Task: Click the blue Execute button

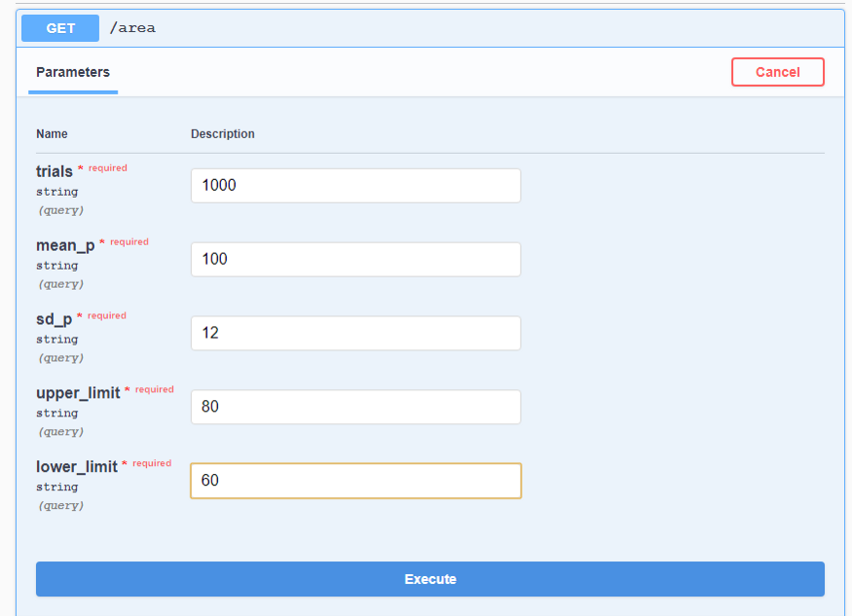Action: tap(429, 579)
